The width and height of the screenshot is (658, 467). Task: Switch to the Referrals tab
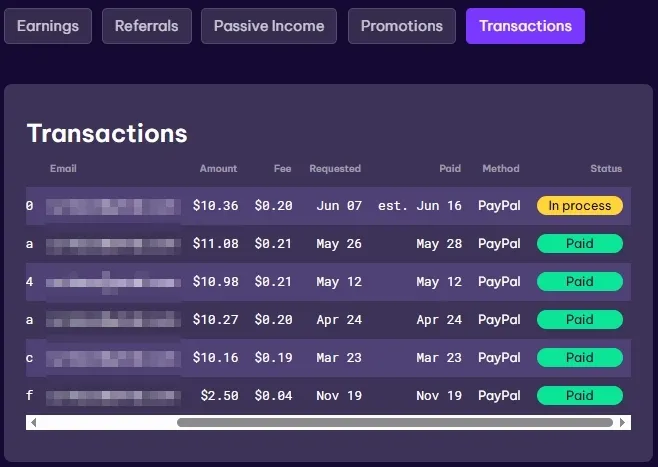click(146, 26)
